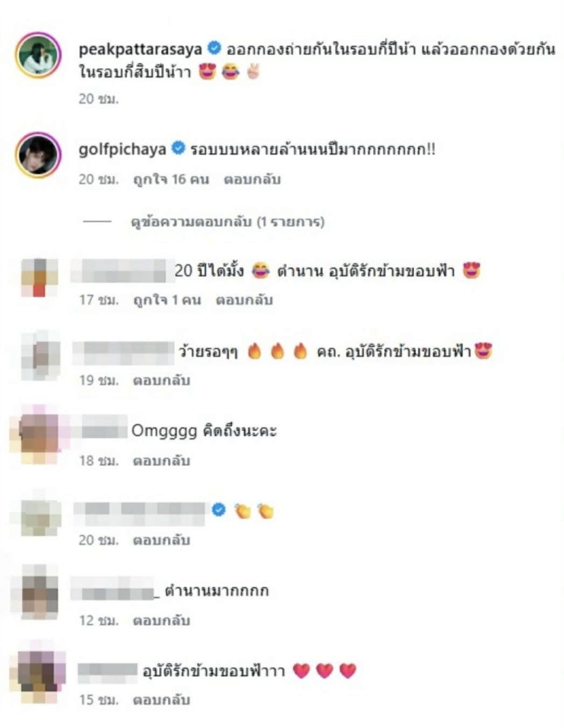The width and height of the screenshot is (564, 728).
Task: Reply to the '20 ปีได้มั้ง' comment
Action: click(244, 300)
